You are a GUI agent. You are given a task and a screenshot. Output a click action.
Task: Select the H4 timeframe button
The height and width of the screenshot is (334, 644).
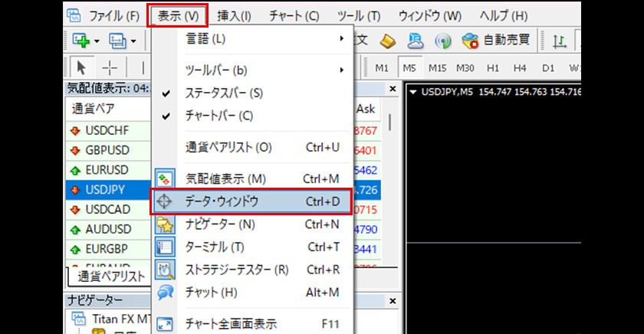pyautogui.click(x=520, y=67)
